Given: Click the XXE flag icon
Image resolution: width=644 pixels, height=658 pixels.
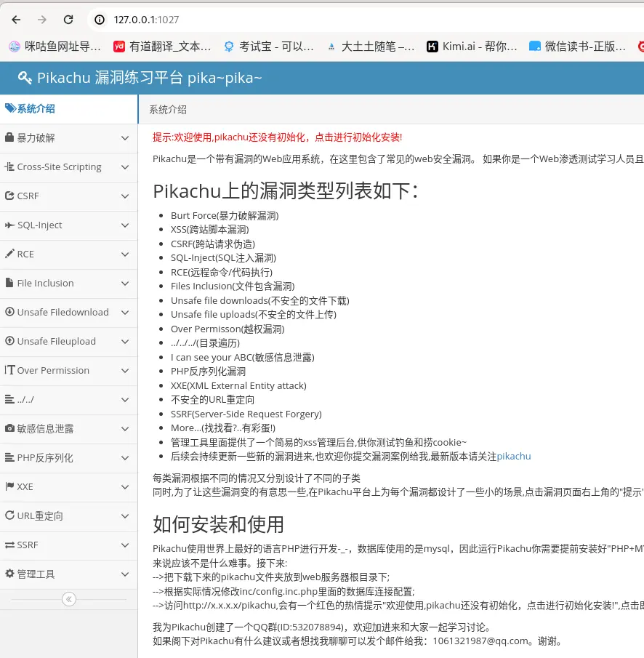Looking at the screenshot, I should pyautogui.click(x=9, y=486).
